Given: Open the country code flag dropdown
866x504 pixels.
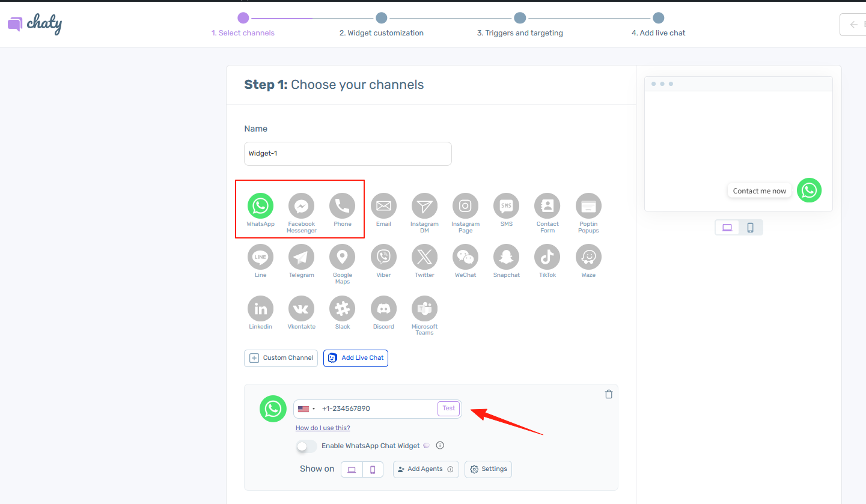Looking at the screenshot, I should tap(306, 409).
